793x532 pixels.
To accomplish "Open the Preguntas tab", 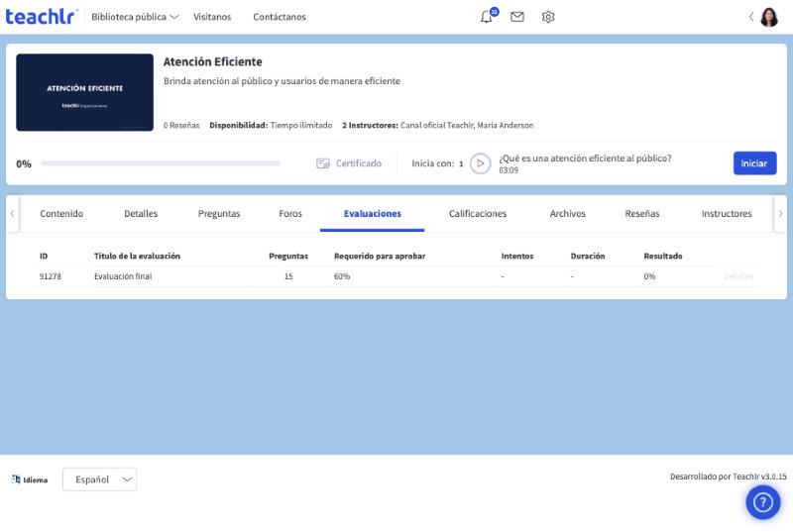I will click(219, 214).
